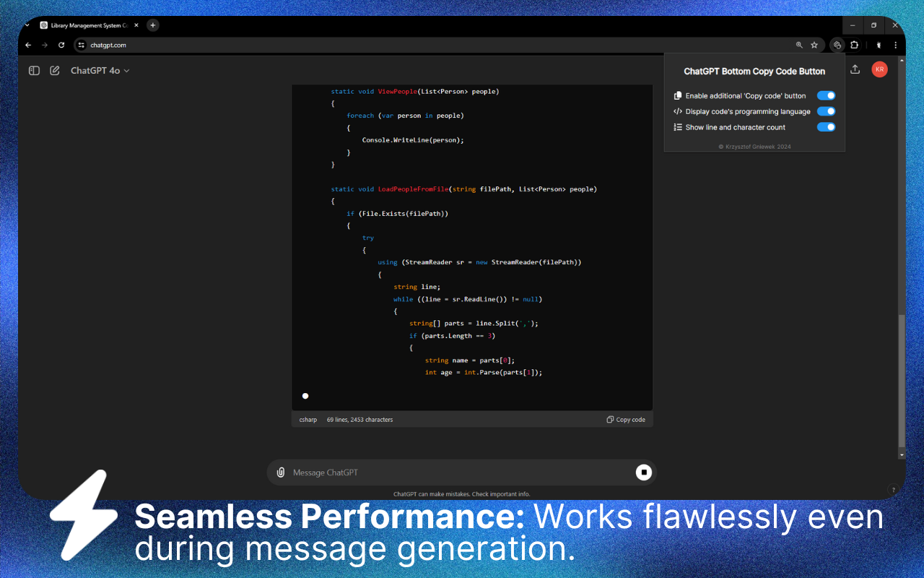Toggle display code's programming language switch
The image size is (924, 578).
(827, 111)
